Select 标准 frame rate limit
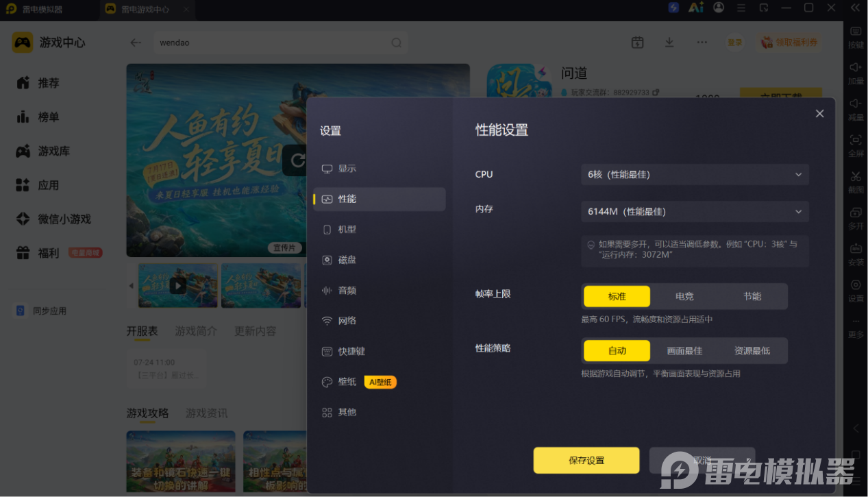 tap(617, 296)
